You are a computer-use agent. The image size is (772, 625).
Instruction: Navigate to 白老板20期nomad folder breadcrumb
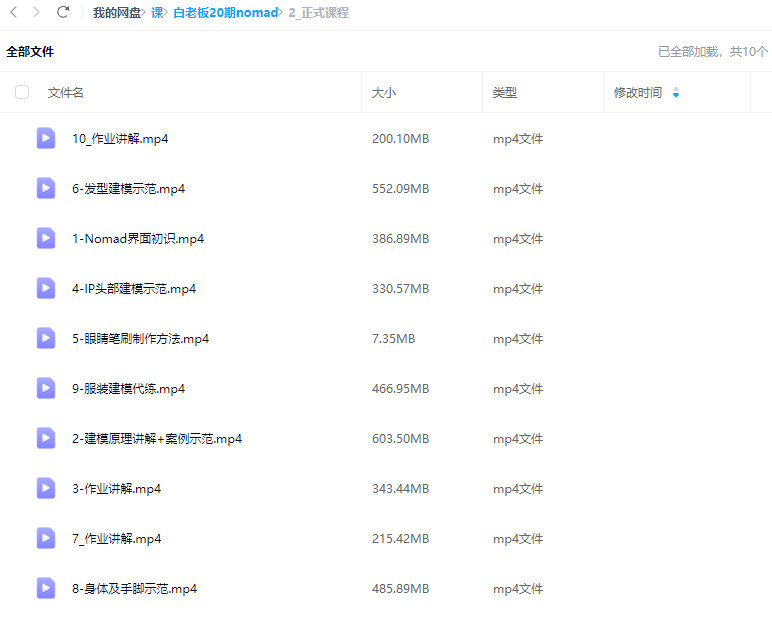coord(225,13)
